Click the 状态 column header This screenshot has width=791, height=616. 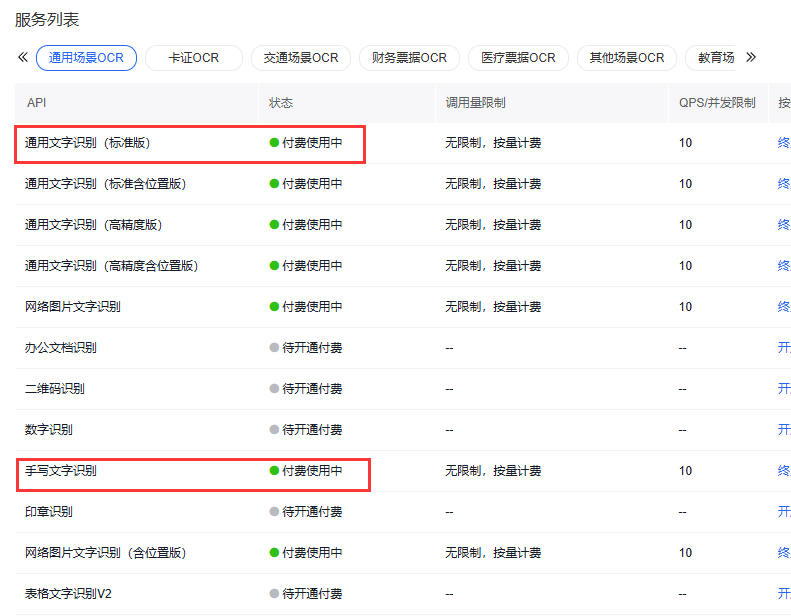[281, 103]
